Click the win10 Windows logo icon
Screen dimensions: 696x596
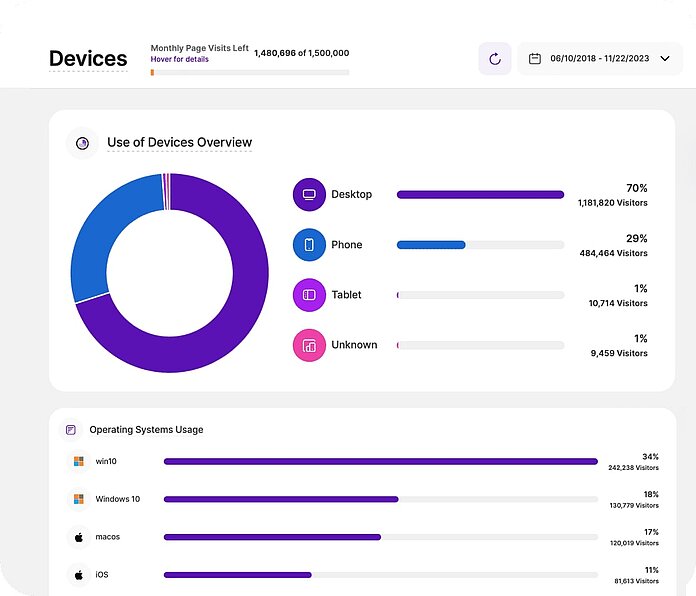coord(79,462)
